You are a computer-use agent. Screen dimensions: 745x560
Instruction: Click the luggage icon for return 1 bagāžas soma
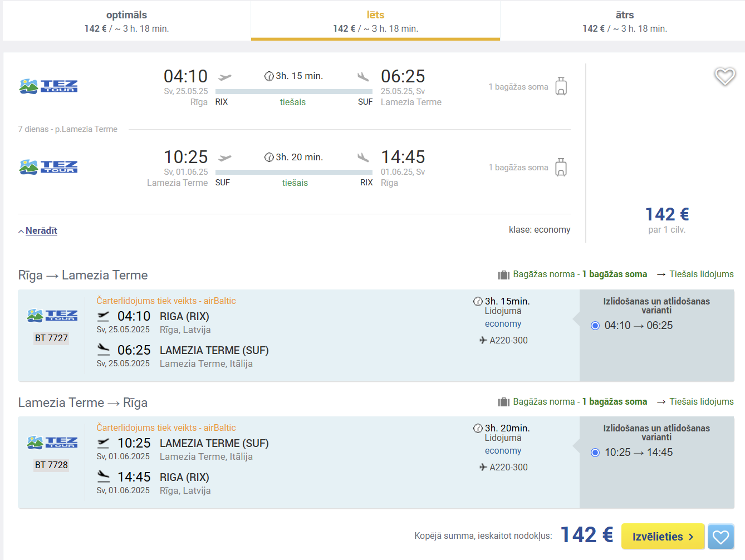point(561,167)
